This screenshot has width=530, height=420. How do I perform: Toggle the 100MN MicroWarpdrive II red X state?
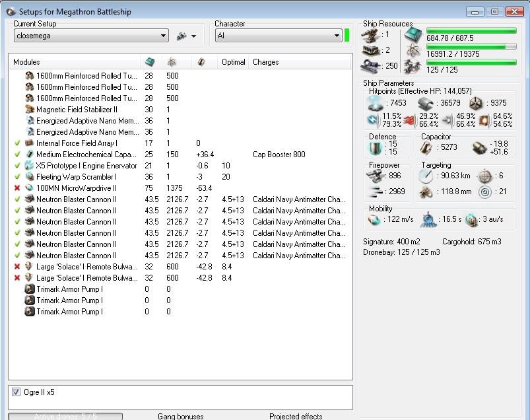[x=17, y=188]
